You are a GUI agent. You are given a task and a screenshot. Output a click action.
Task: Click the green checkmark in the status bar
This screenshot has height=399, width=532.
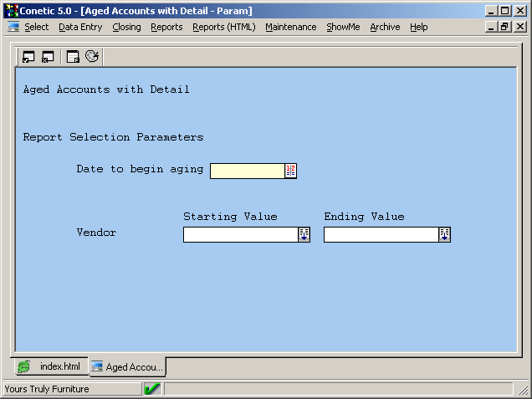(152, 389)
